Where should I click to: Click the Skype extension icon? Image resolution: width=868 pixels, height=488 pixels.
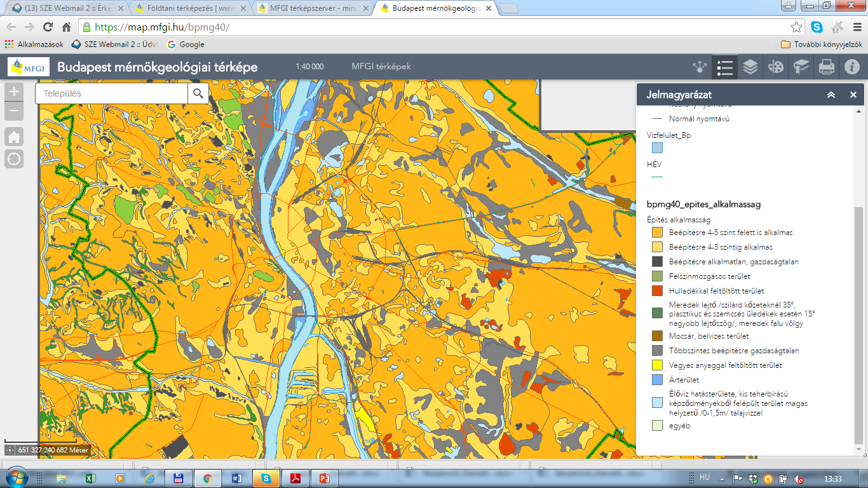817,27
